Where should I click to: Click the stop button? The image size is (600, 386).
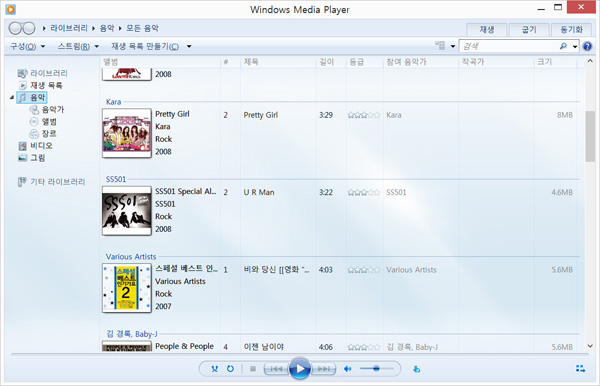click(x=253, y=369)
